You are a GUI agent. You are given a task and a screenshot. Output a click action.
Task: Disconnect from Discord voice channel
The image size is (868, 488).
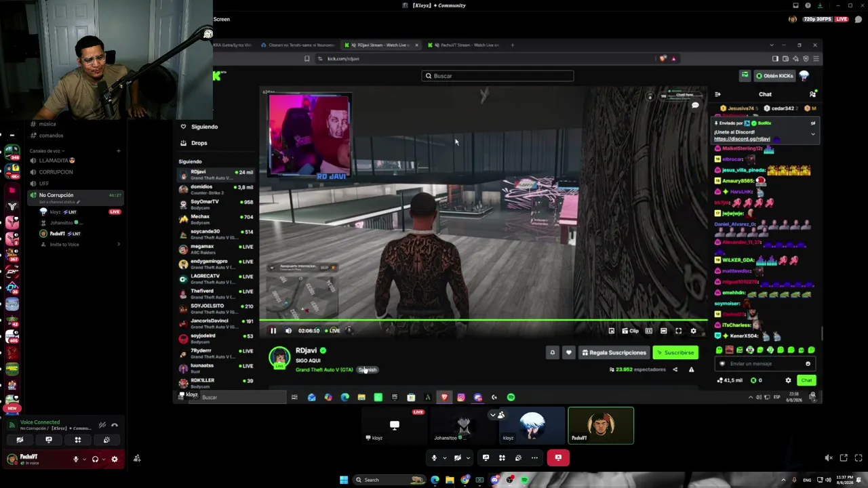click(x=115, y=426)
